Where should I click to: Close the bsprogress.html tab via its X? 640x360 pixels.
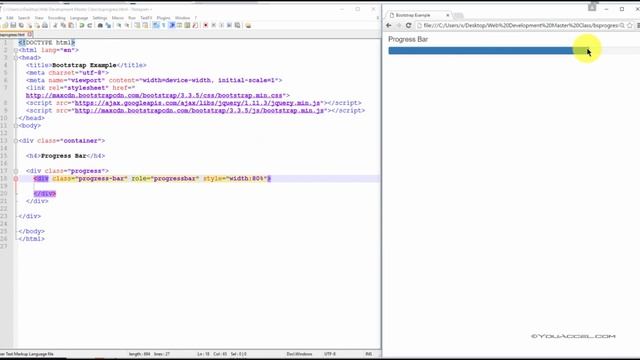click(30, 35)
